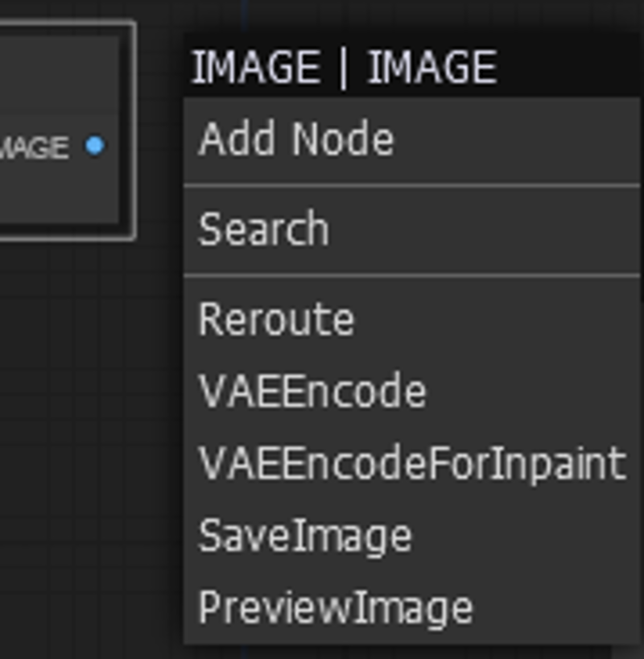Pick VAEEncodeForInpaint from the menu
This screenshot has height=659, width=644.
pos(411,464)
